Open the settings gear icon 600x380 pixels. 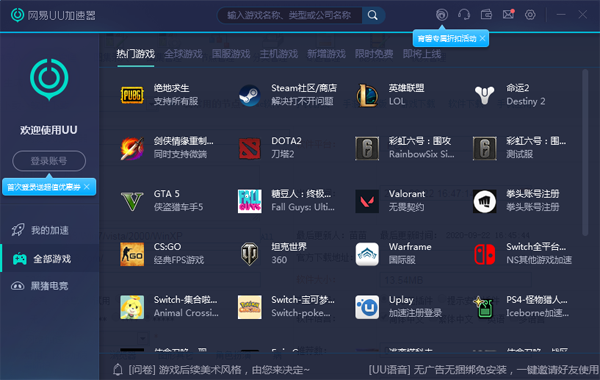click(x=530, y=15)
